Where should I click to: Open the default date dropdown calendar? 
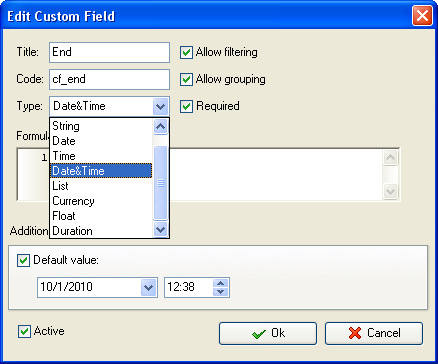148,287
